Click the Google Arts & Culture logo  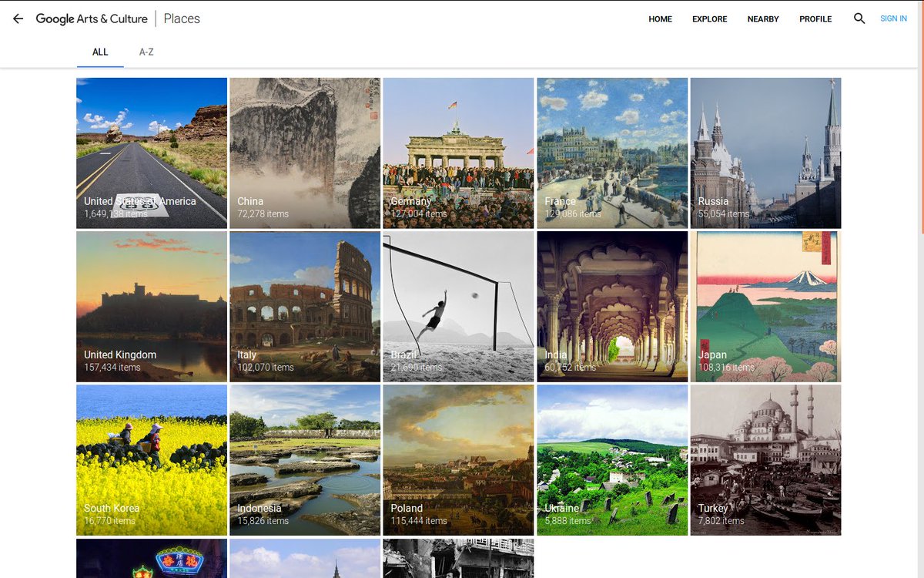(92, 18)
